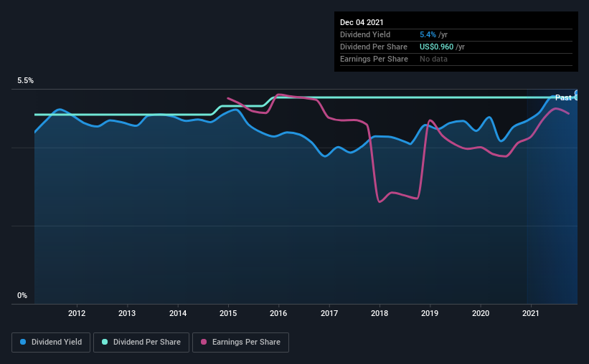Select the 2016 year axis label

[x=278, y=313]
